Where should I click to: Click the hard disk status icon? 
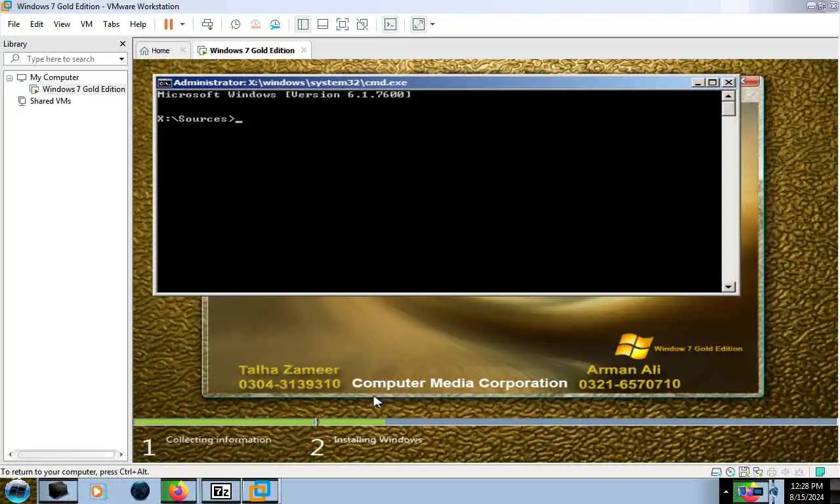coord(717,472)
